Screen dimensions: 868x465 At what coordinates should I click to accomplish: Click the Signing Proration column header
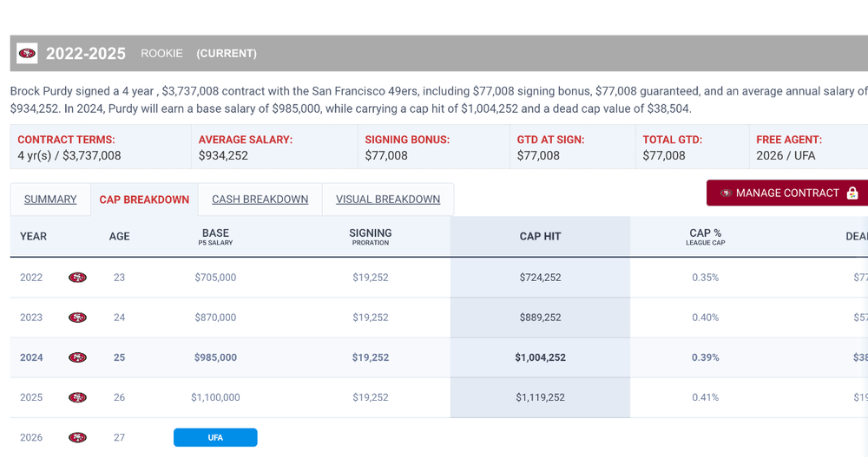pyautogui.click(x=371, y=237)
